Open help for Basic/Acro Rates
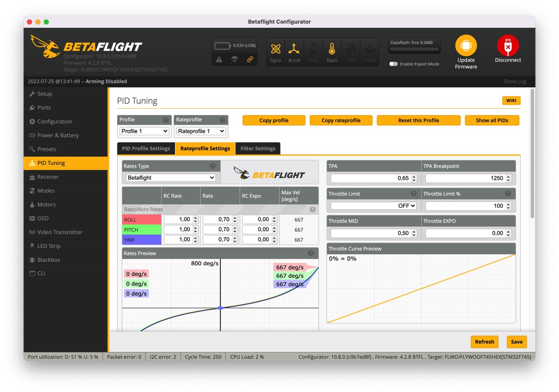This screenshot has width=559, height=392. pyautogui.click(x=313, y=210)
